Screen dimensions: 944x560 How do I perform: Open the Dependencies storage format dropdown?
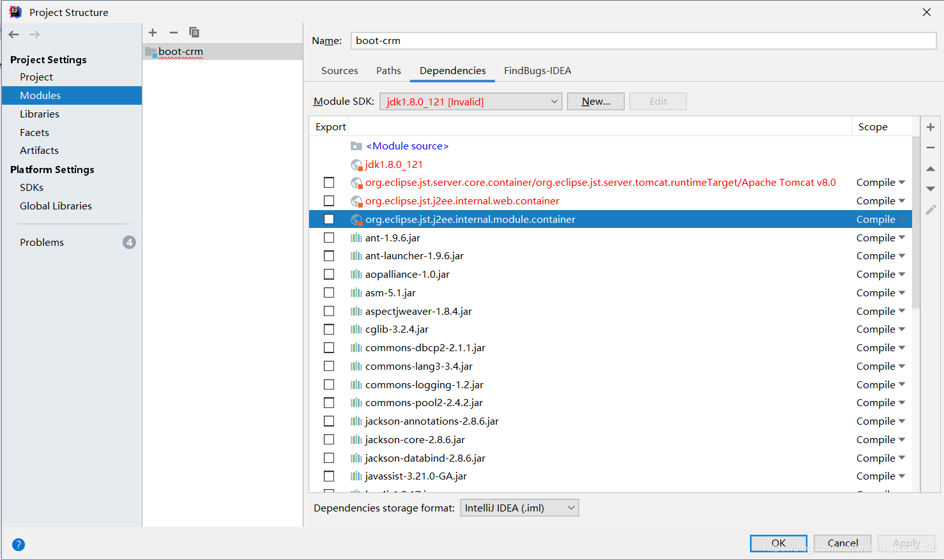(x=519, y=508)
